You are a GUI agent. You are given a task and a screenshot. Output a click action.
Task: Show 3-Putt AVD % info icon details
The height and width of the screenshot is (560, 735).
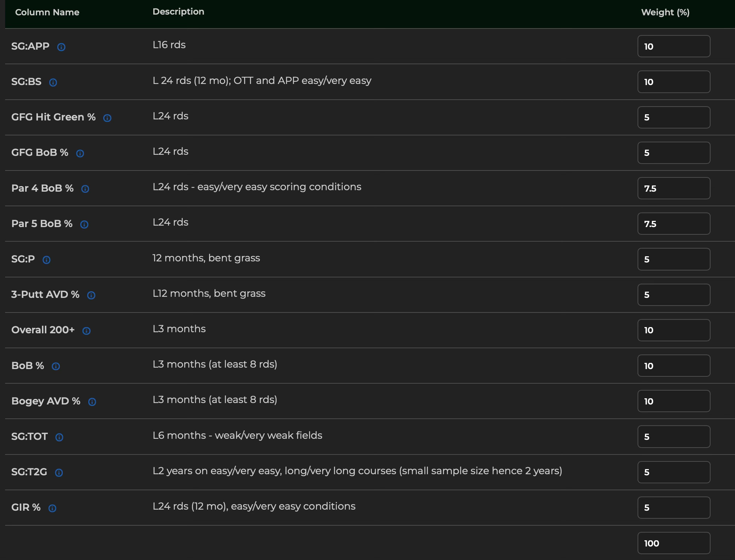pyautogui.click(x=91, y=295)
